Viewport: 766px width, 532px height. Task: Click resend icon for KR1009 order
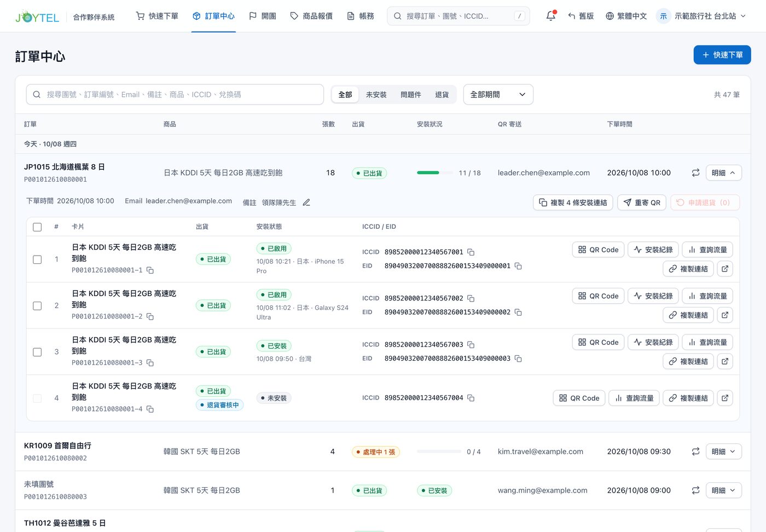[695, 452]
